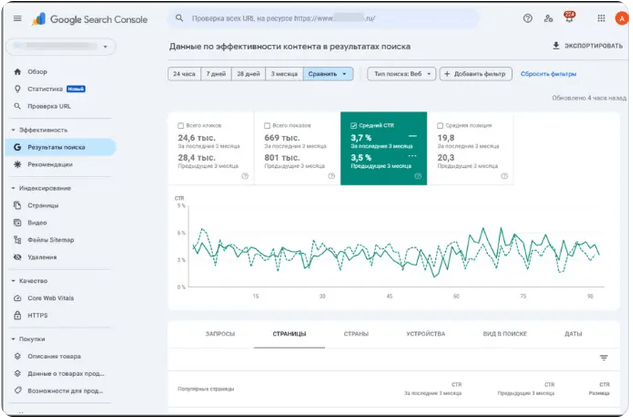This screenshot has width=633, height=418.
Task: Click the solid CTR line on chart
Action: [482, 230]
